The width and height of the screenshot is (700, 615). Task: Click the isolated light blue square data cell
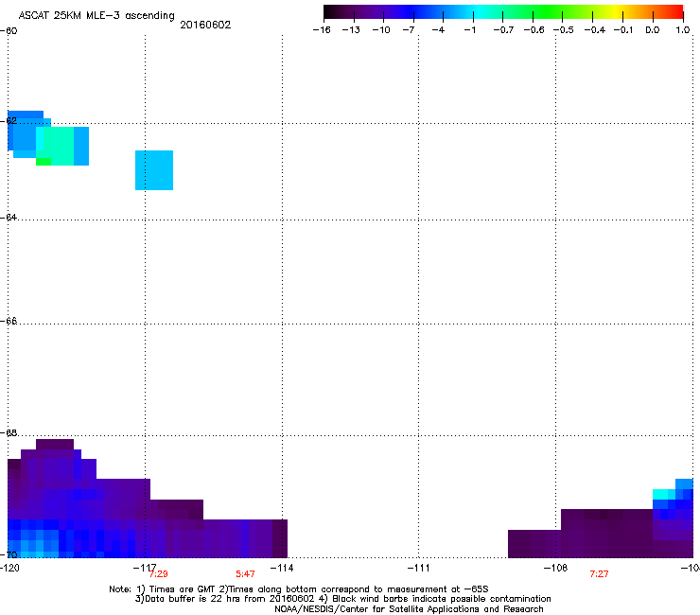tap(154, 170)
